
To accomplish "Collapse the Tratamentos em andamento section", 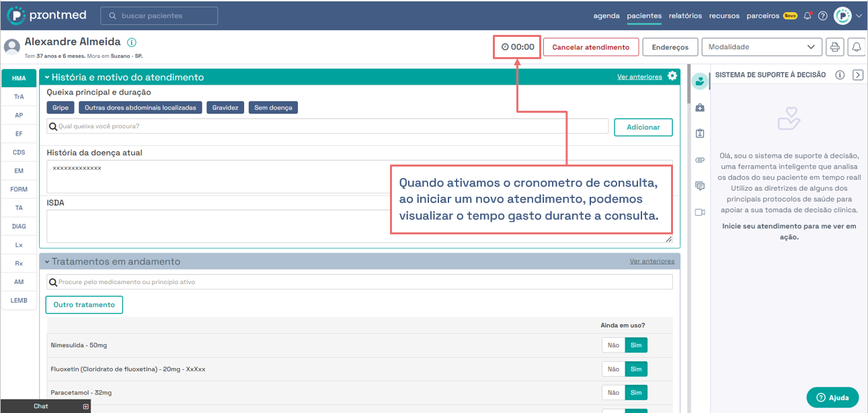I will tap(47, 262).
